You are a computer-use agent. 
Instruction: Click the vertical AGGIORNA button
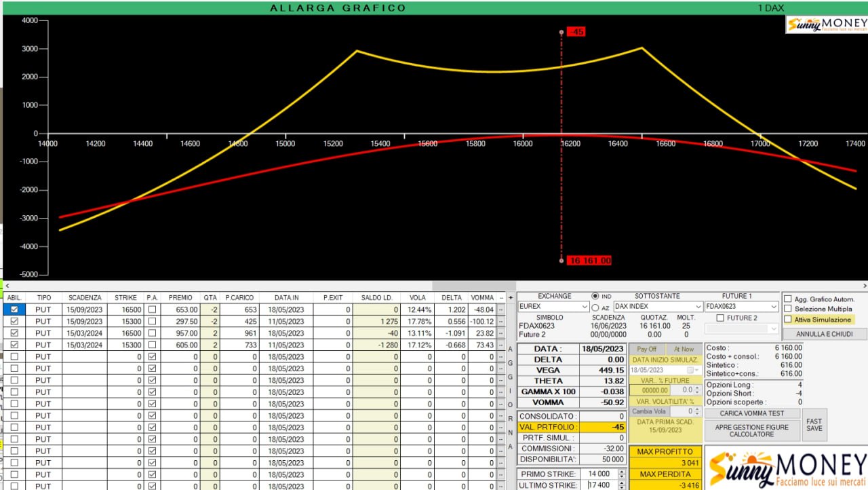(511, 397)
